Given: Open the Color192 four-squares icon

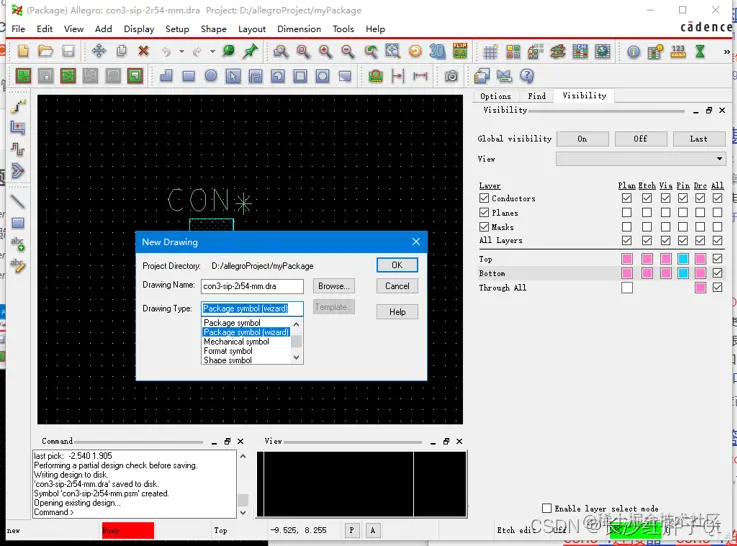Looking at the screenshot, I should click(513, 51).
